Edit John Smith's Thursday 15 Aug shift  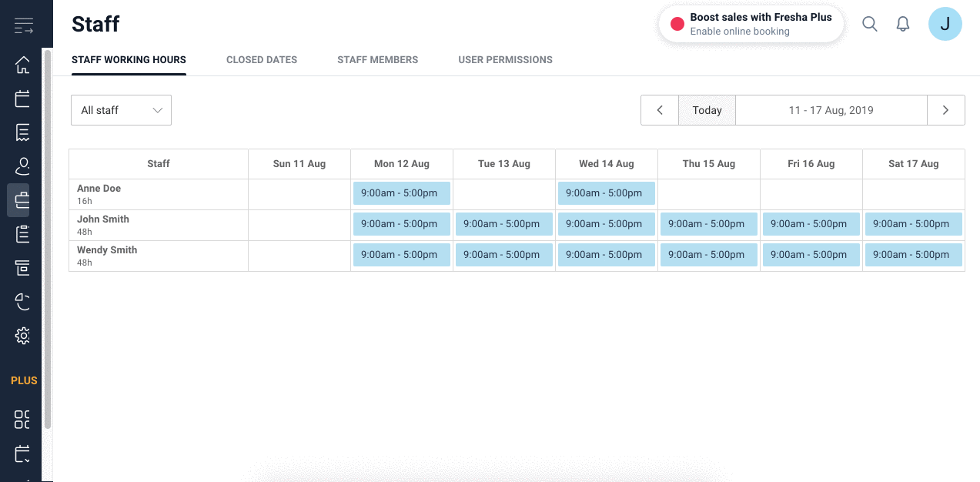(709, 224)
